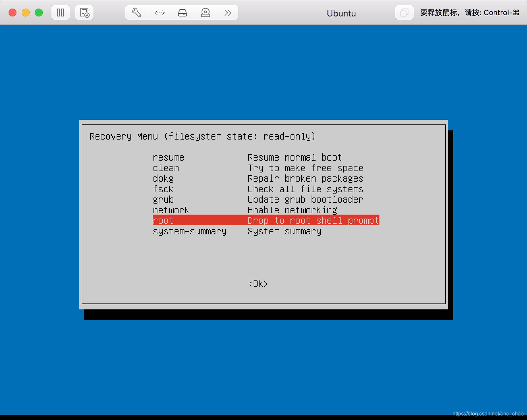
Task: Click 'Try to make free space' text
Action: tap(306, 168)
